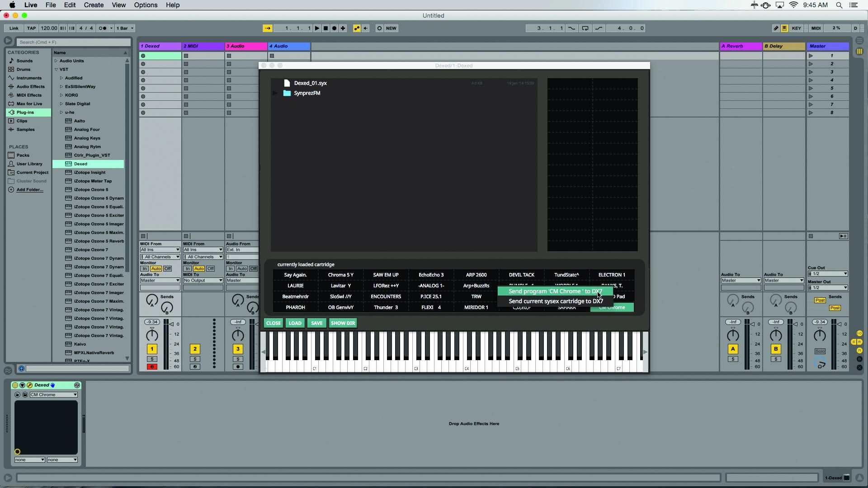Screen dimensions: 868x488
Task: Expand the u-he folder
Action: 61,112
